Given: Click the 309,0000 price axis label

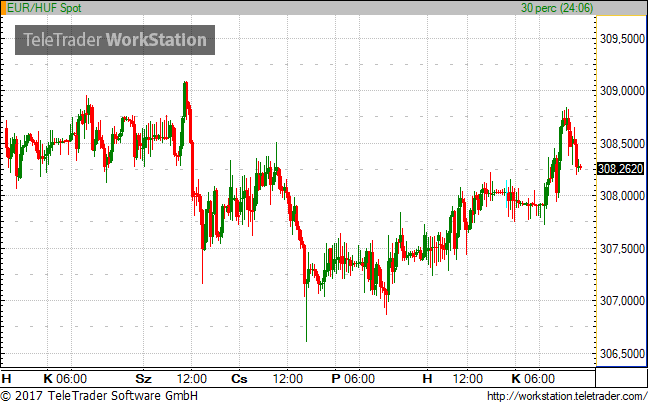Looking at the screenshot, I should pyautogui.click(x=622, y=91).
